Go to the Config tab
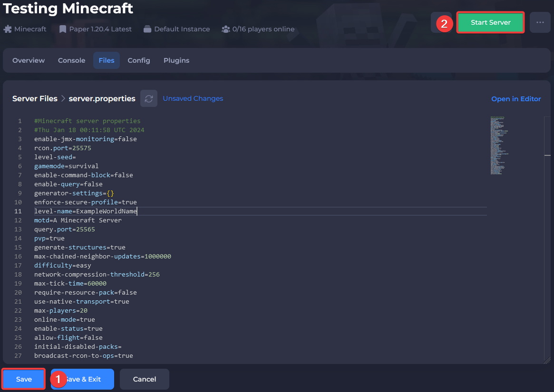Image resolution: width=554 pixels, height=392 pixels. (139, 60)
